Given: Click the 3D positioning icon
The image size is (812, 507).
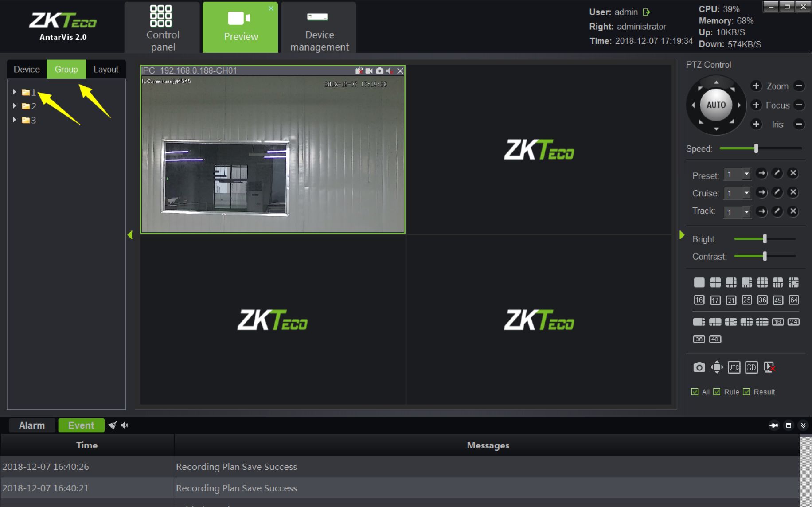Looking at the screenshot, I should click(x=751, y=367).
